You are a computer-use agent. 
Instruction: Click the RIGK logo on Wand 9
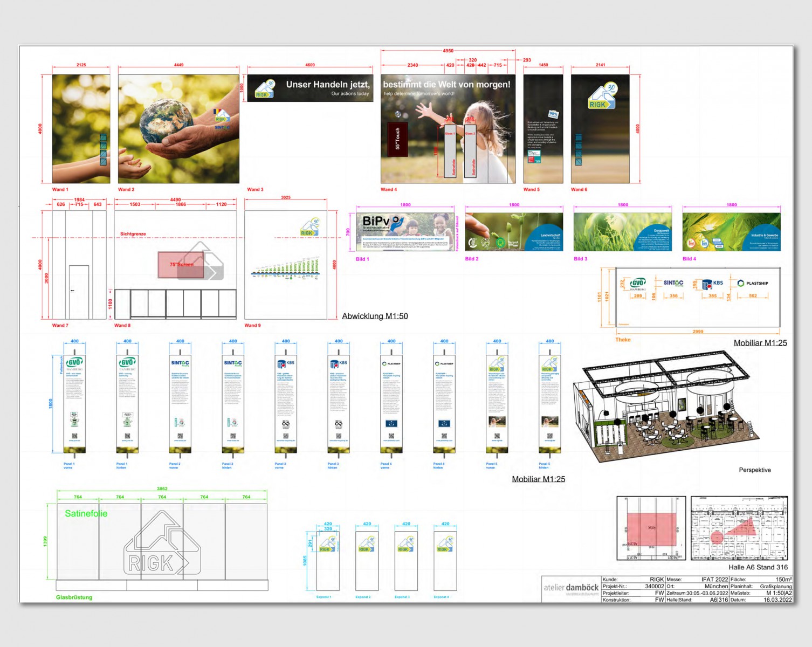tap(309, 228)
